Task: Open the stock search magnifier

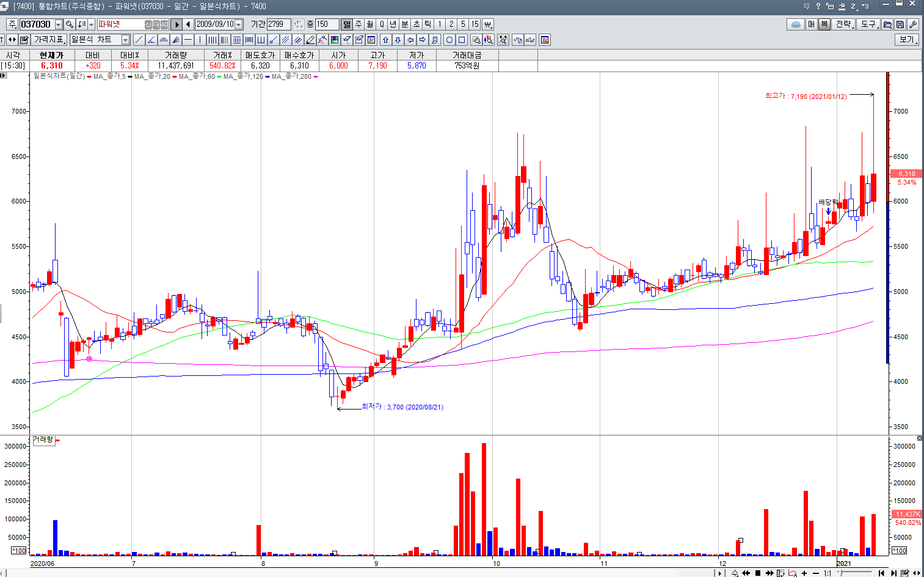Action: pos(69,24)
